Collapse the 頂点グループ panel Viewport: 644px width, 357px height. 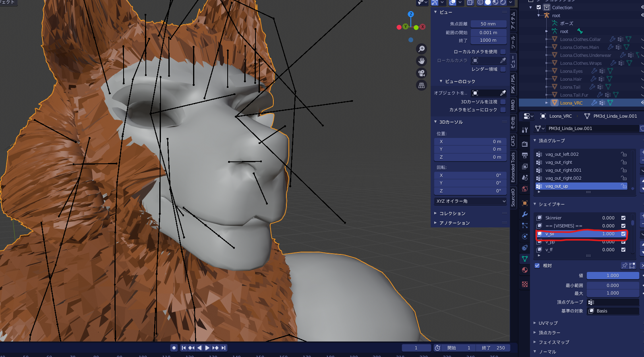535,141
